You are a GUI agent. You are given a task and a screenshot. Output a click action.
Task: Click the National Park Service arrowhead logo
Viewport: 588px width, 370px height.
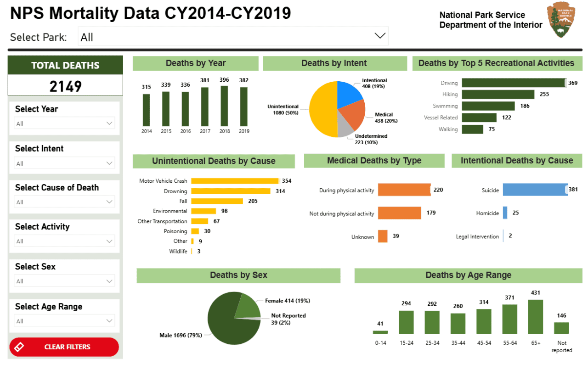[x=561, y=19]
